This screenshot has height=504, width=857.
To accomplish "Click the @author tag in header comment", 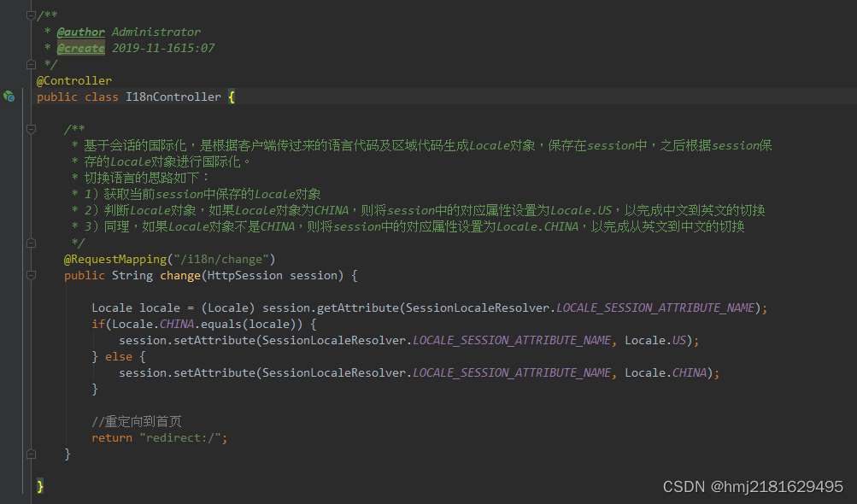I will click(81, 32).
